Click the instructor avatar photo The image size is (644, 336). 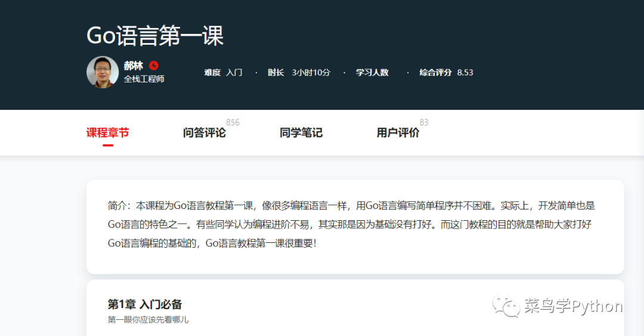[103, 72]
